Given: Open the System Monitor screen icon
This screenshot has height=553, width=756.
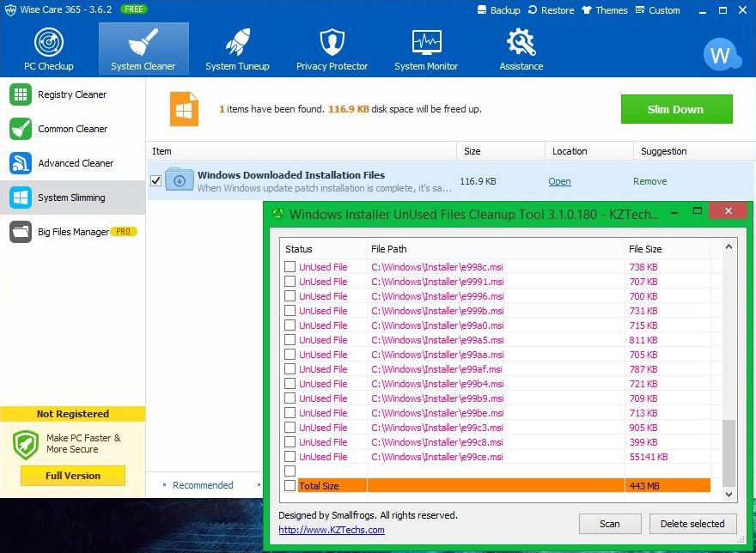Looking at the screenshot, I should pos(426,42).
